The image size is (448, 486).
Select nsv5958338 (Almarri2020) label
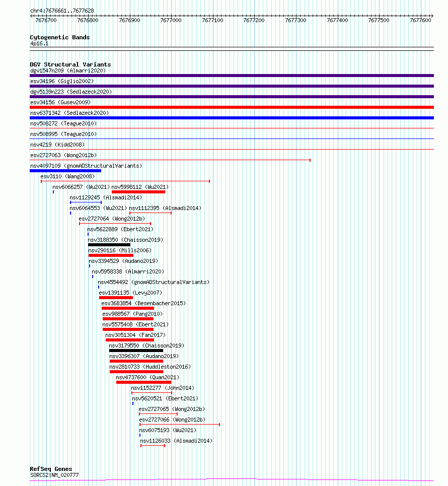[128, 271]
